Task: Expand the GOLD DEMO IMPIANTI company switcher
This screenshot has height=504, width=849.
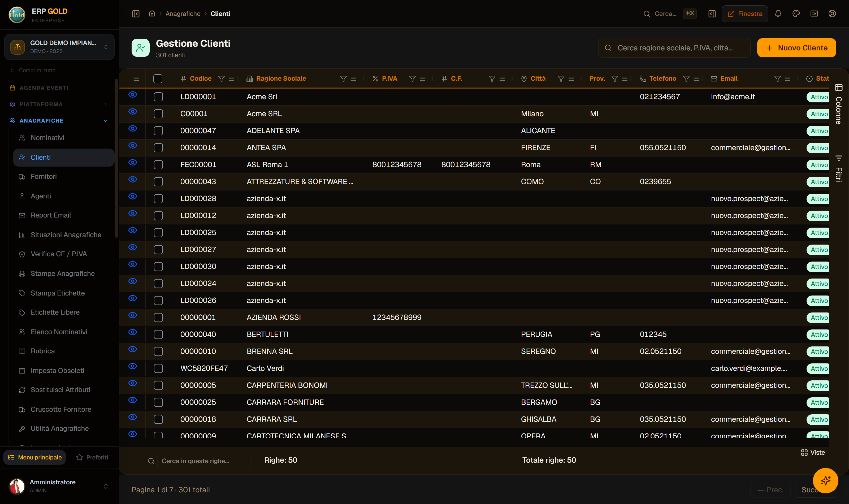Action: (59, 47)
